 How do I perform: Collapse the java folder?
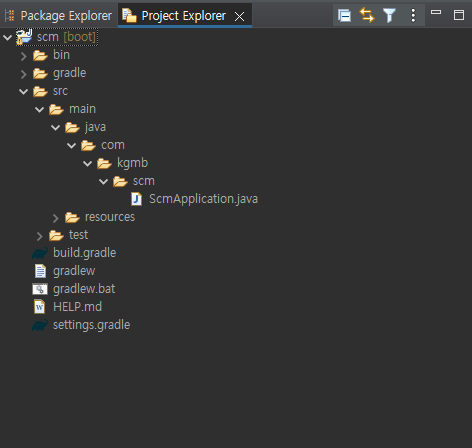coord(55,127)
